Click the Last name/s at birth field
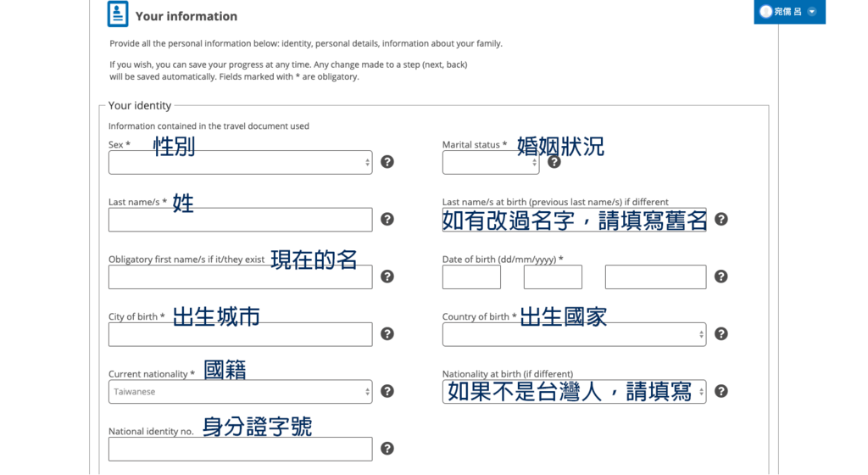Viewport: 868px width, 475px height. [574, 220]
